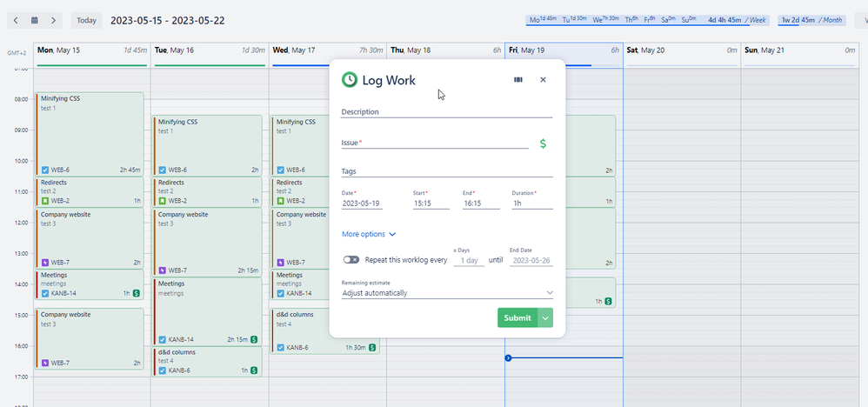The width and height of the screenshot is (868, 407).
Task: Click Tuesday KANB-14 task icon
Action: pos(162,339)
